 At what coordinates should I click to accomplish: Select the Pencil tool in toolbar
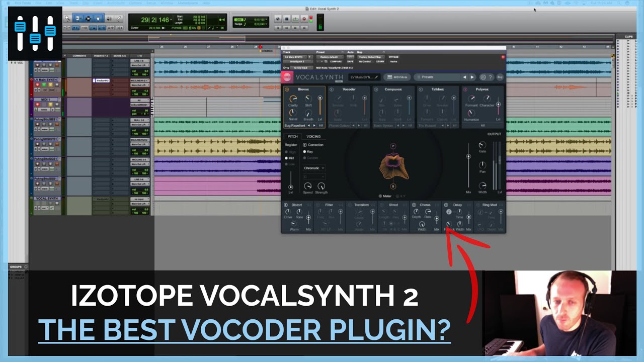pos(119,19)
